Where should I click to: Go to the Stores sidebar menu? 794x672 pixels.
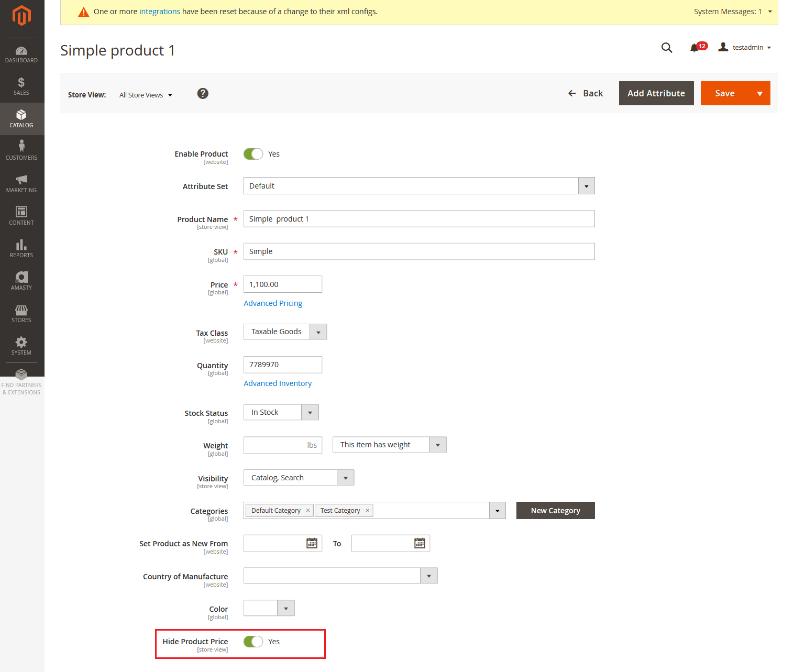[x=21, y=313]
